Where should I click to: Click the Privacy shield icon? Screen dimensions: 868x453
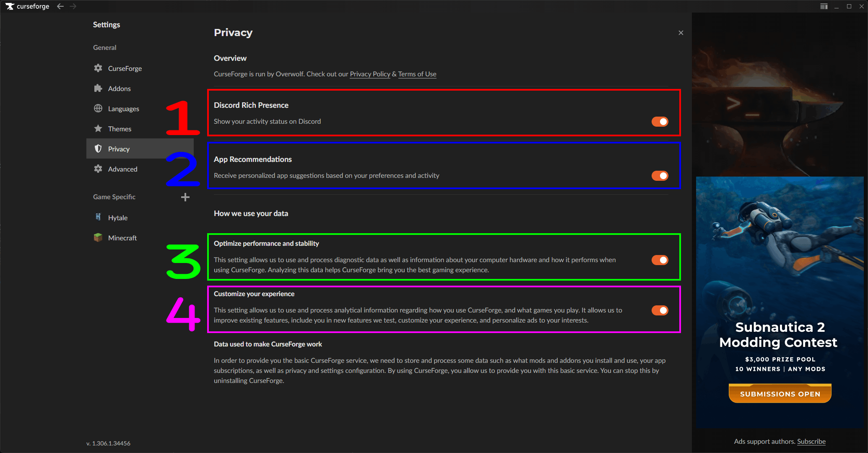(x=98, y=148)
